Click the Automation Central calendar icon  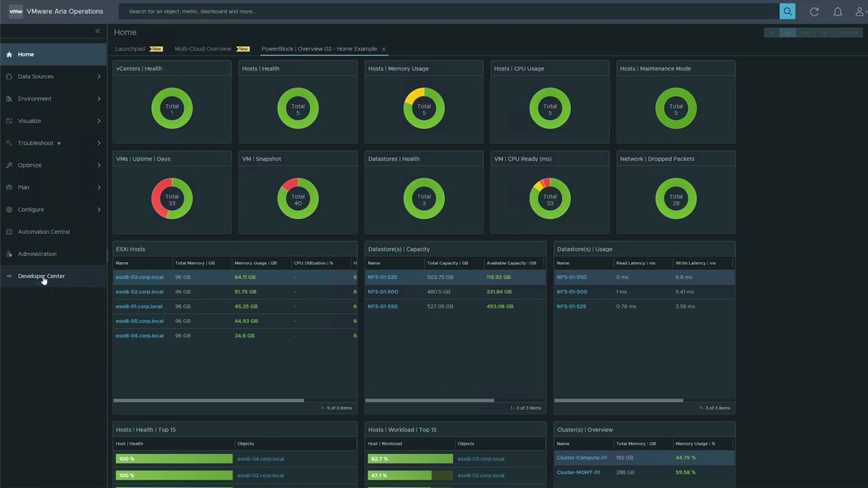click(9, 232)
